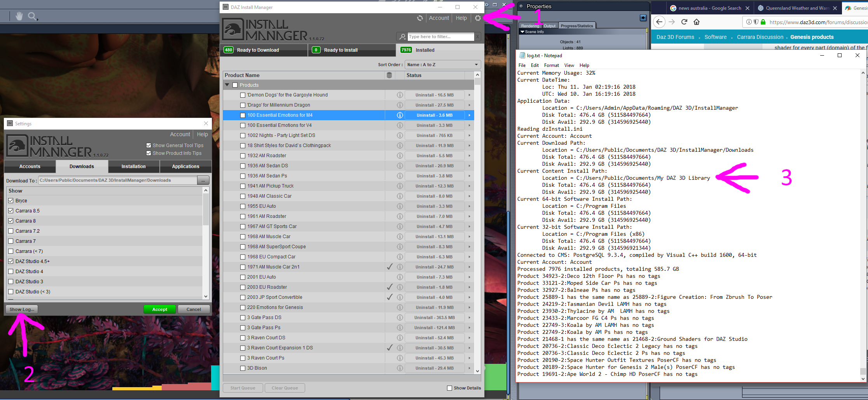Click the site information icon in the address bar
Viewport: 868px width, 400px height.
point(749,22)
